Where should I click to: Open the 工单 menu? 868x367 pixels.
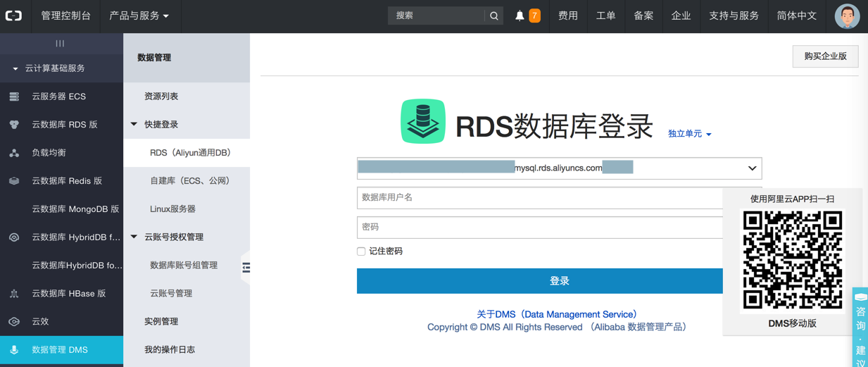point(605,15)
